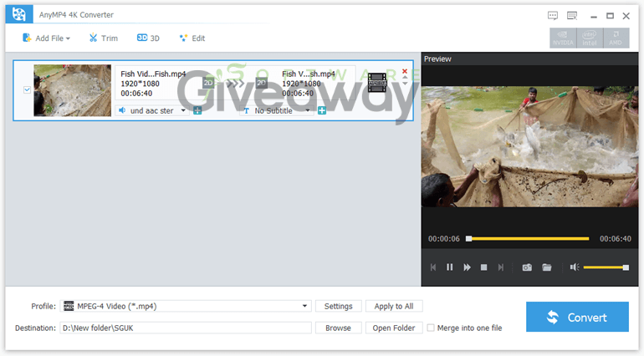644x356 pixels.
Task: Enable Merge into one file
Action: click(431, 328)
